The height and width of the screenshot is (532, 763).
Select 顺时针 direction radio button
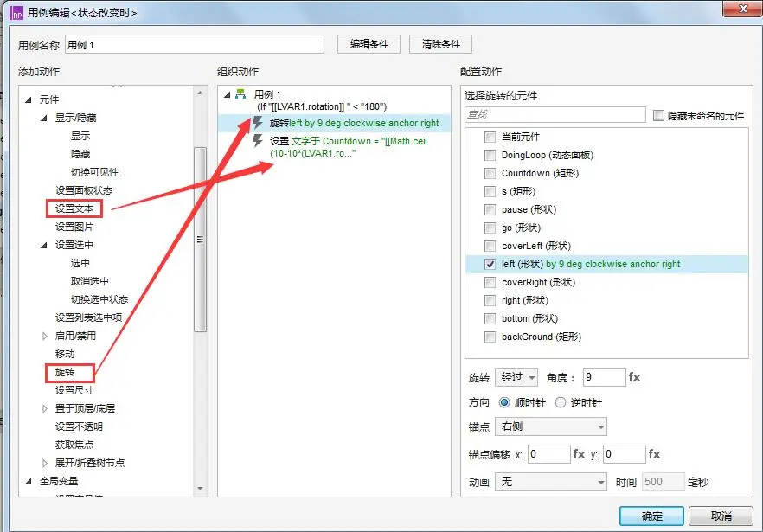(x=504, y=402)
